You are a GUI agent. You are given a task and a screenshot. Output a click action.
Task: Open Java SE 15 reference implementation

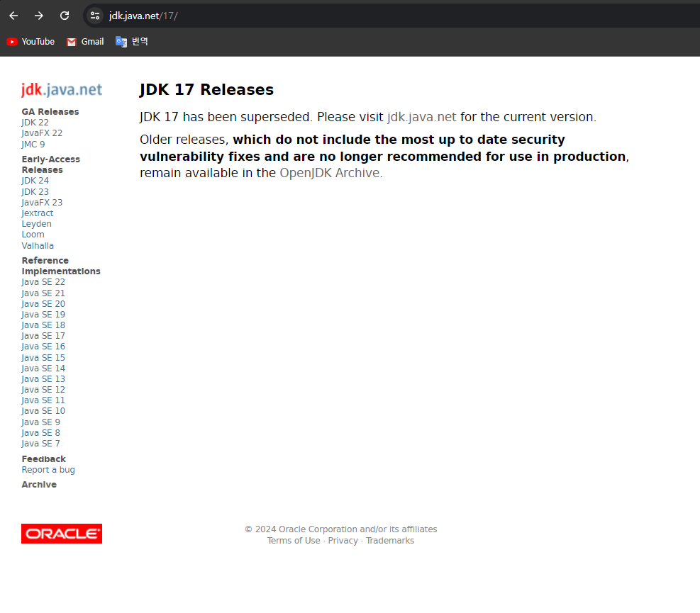(x=43, y=357)
